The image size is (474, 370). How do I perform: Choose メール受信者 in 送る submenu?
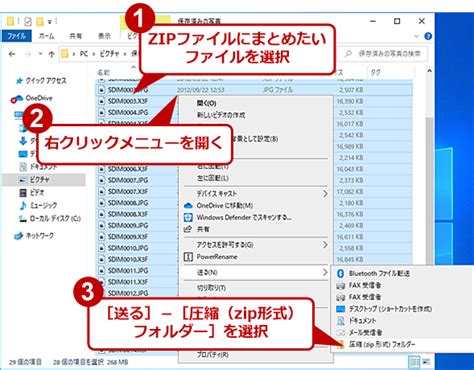click(365, 333)
